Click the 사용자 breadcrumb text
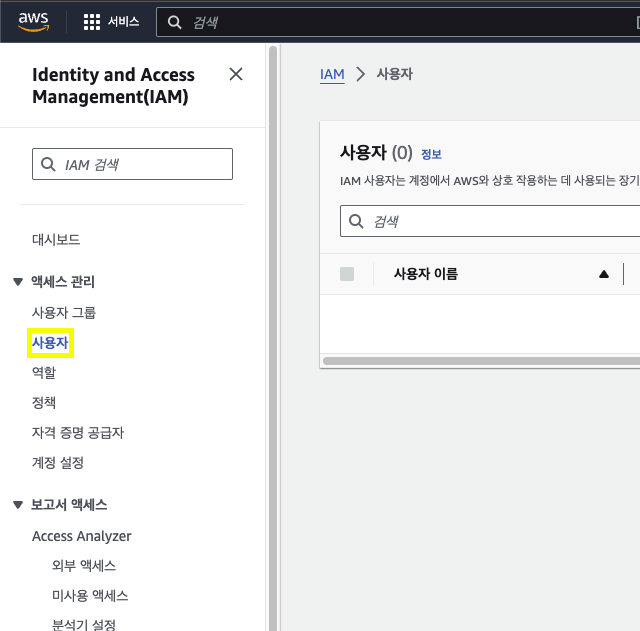640x631 pixels. (394, 74)
